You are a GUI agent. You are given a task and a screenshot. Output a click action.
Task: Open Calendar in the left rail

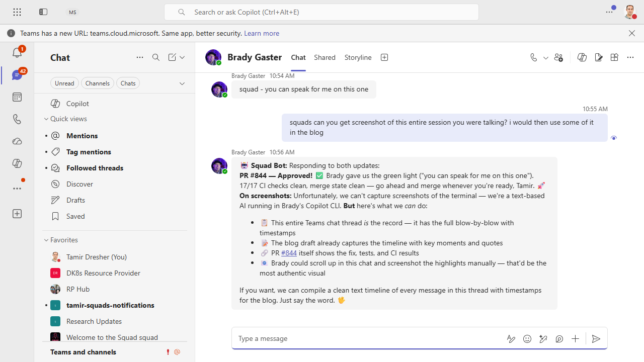tap(17, 97)
